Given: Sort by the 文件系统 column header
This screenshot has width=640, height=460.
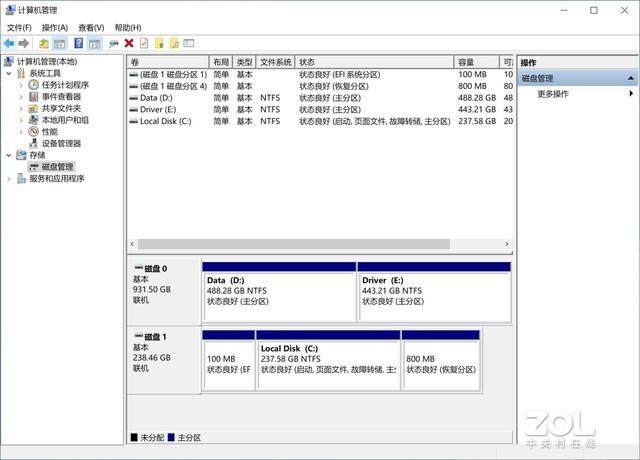Looking at the screenshot, I should [x=276, y=62].
